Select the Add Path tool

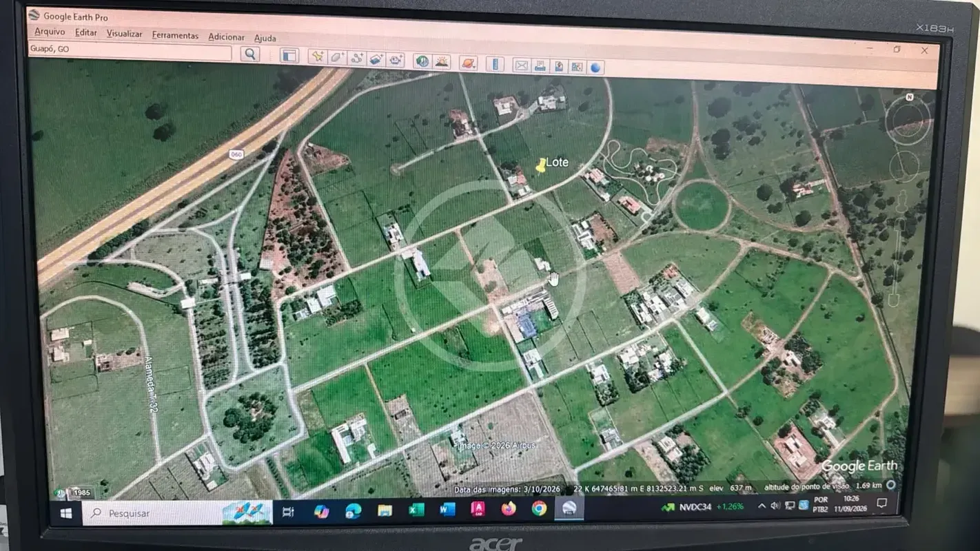356,59
